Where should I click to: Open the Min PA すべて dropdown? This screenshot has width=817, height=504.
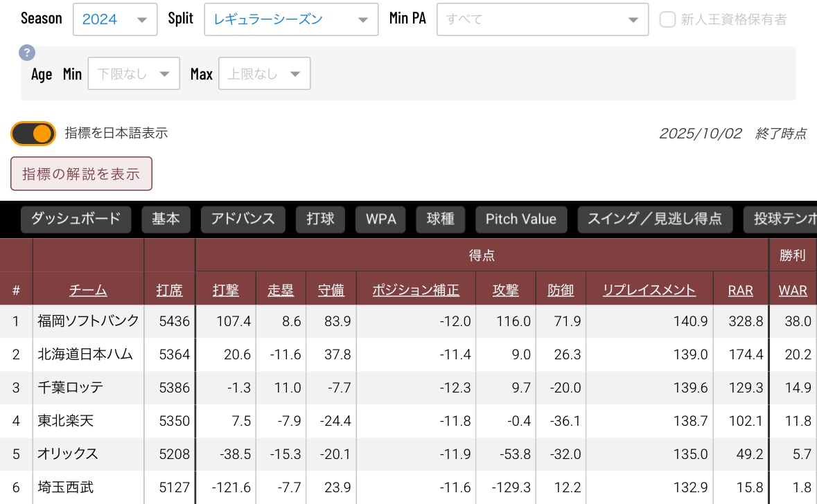point(542,19)
